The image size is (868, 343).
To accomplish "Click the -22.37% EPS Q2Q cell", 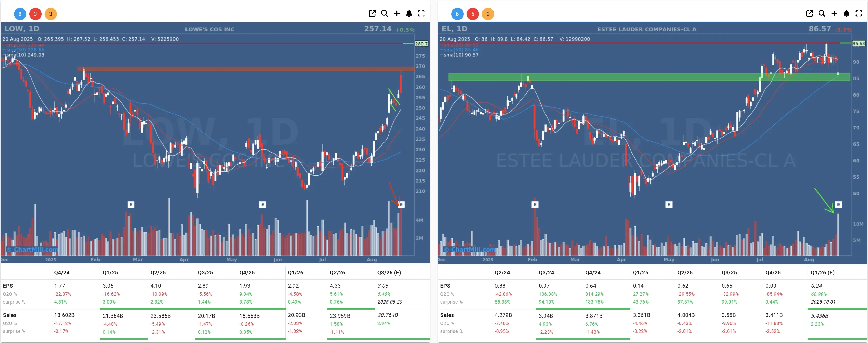I will [x=63, y=294].
